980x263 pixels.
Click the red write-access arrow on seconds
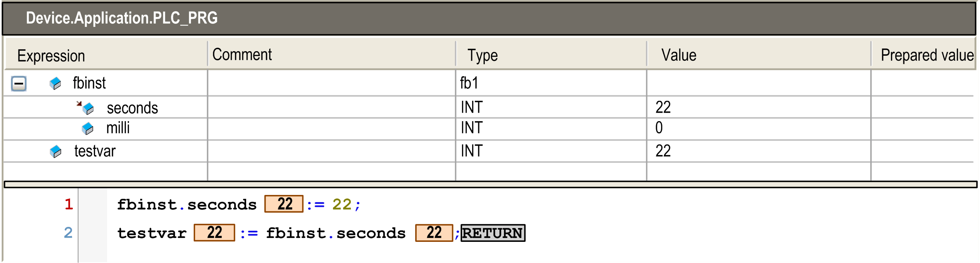pos(80,103)
